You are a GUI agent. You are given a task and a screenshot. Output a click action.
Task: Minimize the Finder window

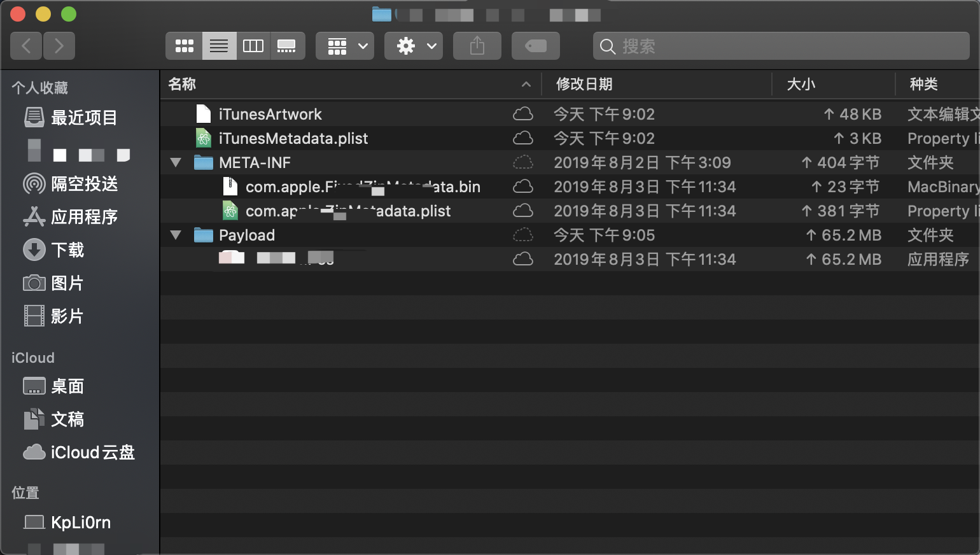[43, 13]
